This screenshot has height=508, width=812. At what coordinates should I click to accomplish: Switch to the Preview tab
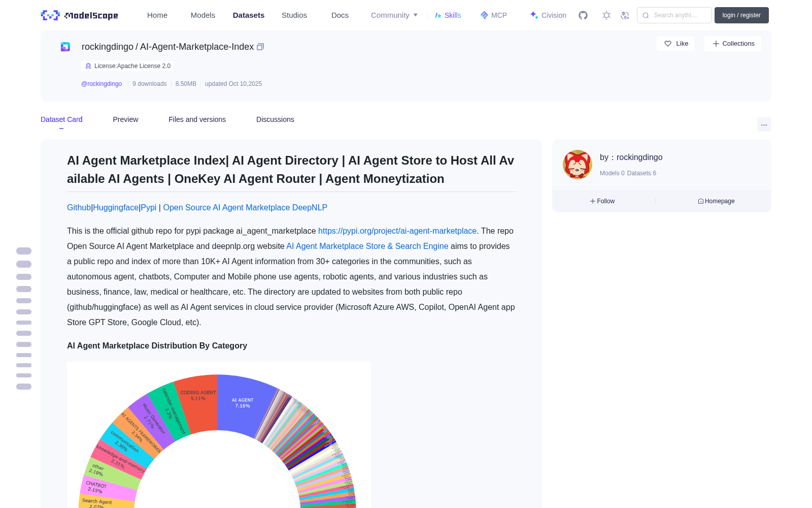point(125,119)
